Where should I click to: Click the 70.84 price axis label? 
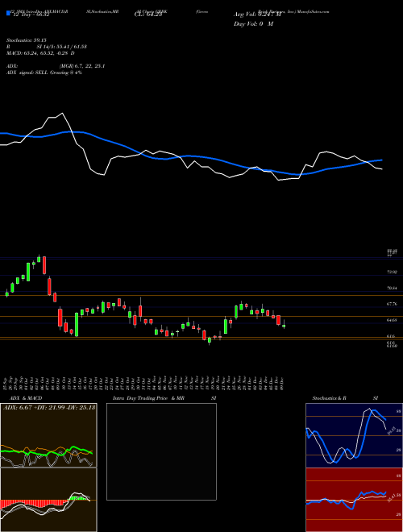392,288
